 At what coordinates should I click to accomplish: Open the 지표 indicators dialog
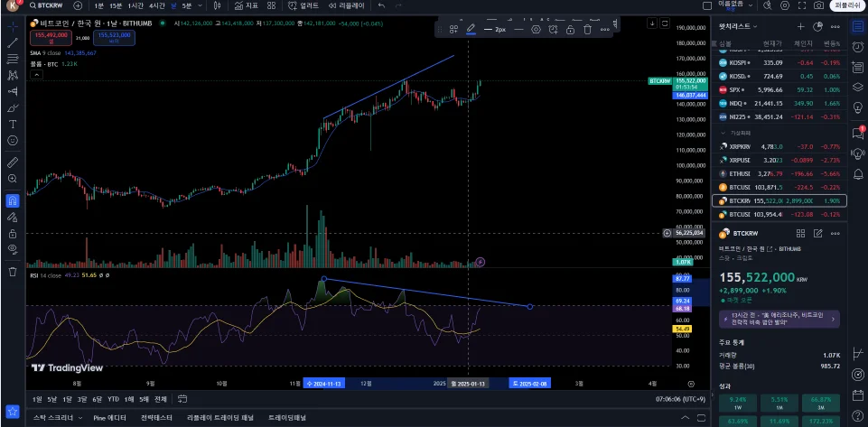247,5
